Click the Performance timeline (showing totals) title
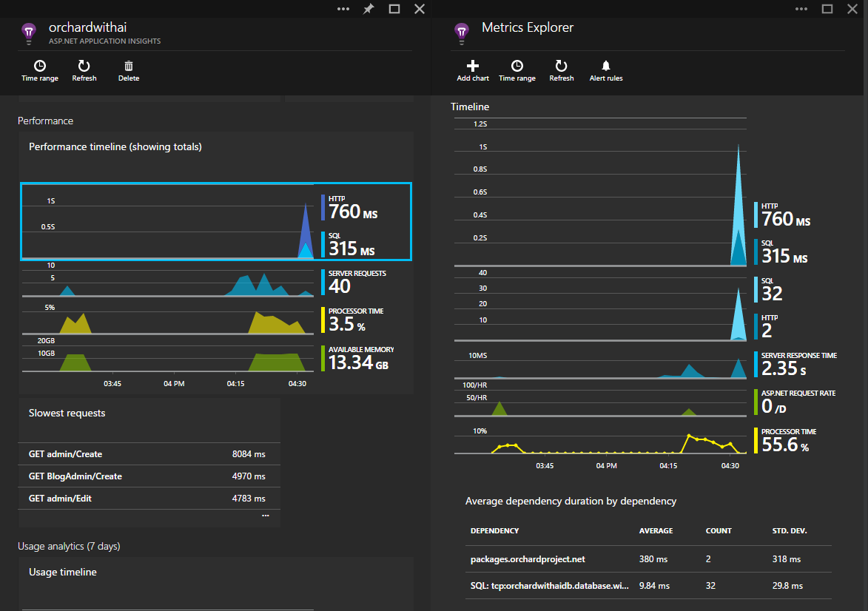 pyautogui.click(x=115, y=146)
